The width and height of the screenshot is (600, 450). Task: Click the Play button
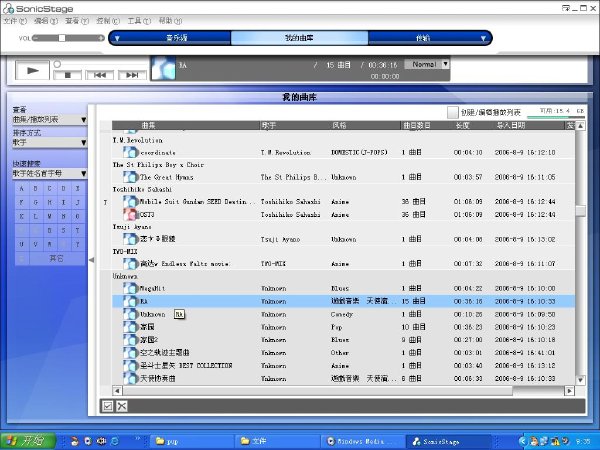pyautogui.click(x=33, y=70)
